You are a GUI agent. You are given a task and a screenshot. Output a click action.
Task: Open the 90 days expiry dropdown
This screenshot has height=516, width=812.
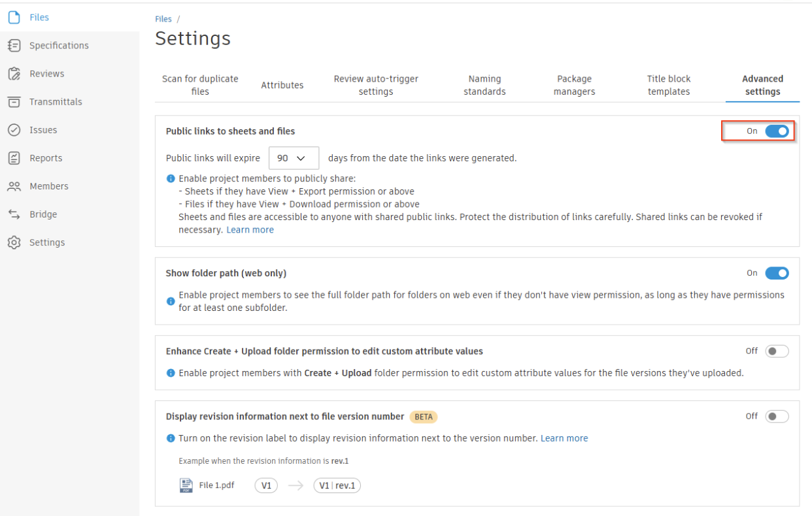(x=294, y=158)
